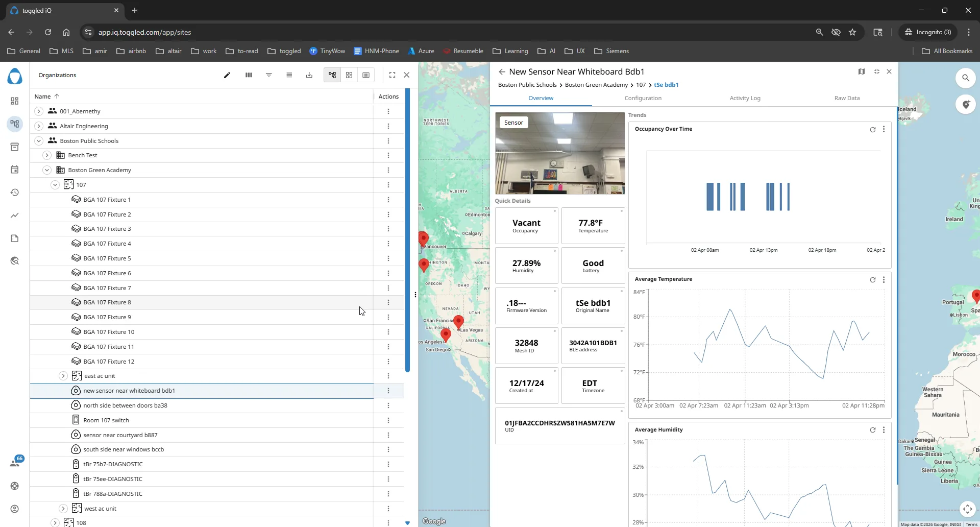
Task: Close the Organizations panel
Action: click(x=407, y=75)
